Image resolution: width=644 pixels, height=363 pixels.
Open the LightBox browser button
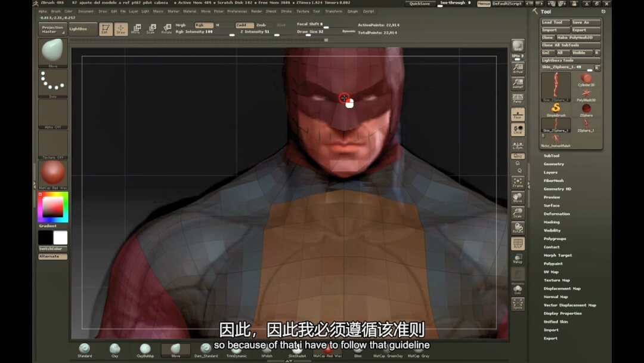(82, 29)
